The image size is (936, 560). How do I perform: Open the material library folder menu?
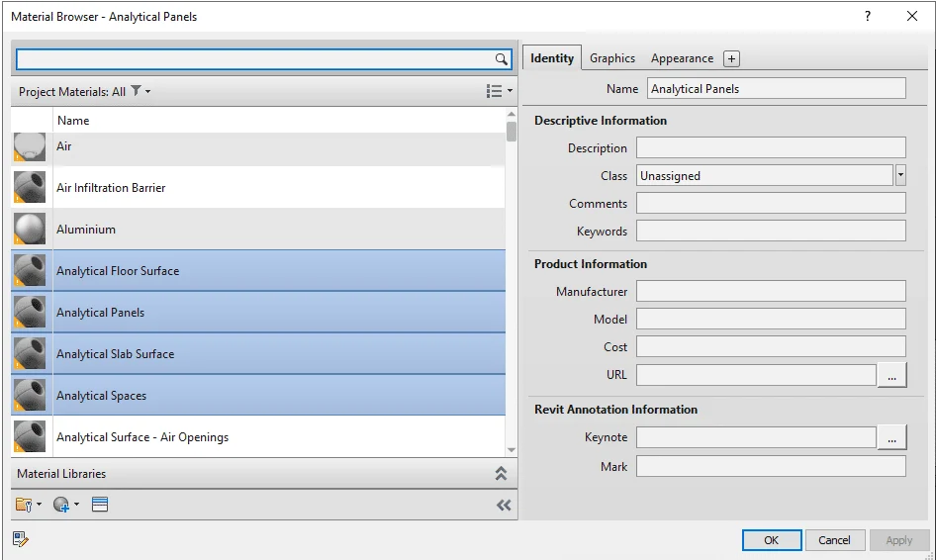(24, 505)
